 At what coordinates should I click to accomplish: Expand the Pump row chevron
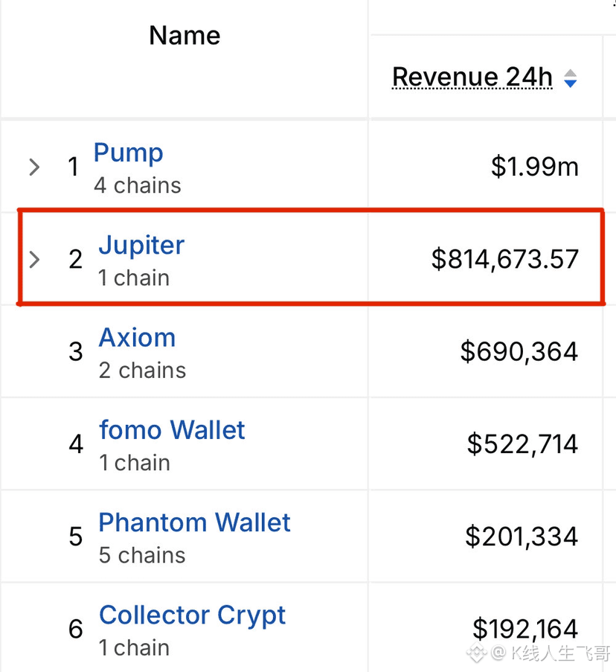pos(34,167)
